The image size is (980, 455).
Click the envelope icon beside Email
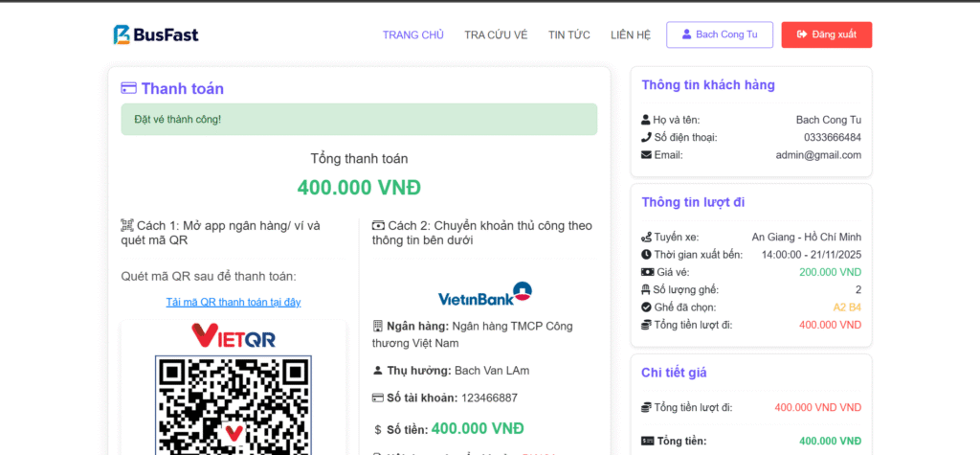point(646,154)
